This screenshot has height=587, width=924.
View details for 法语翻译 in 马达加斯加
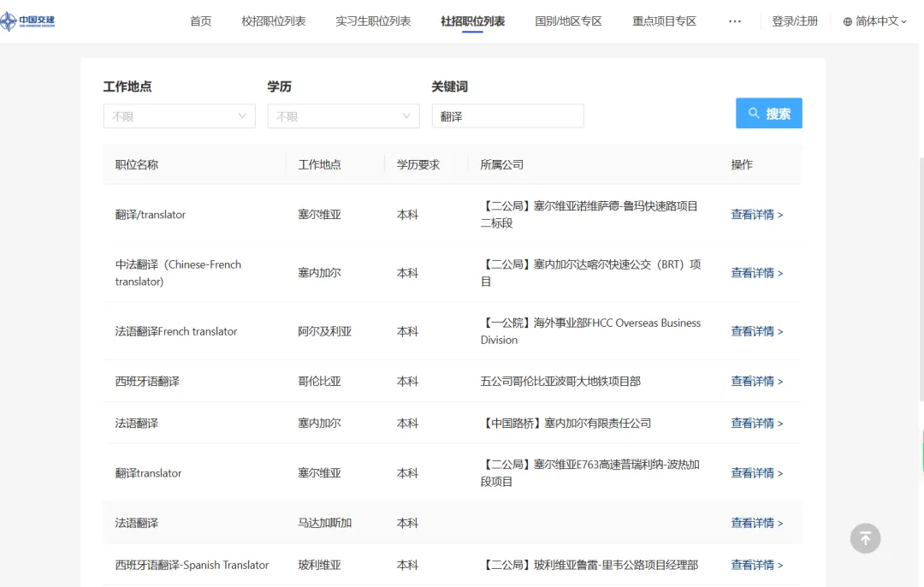(x=756, y=523)
